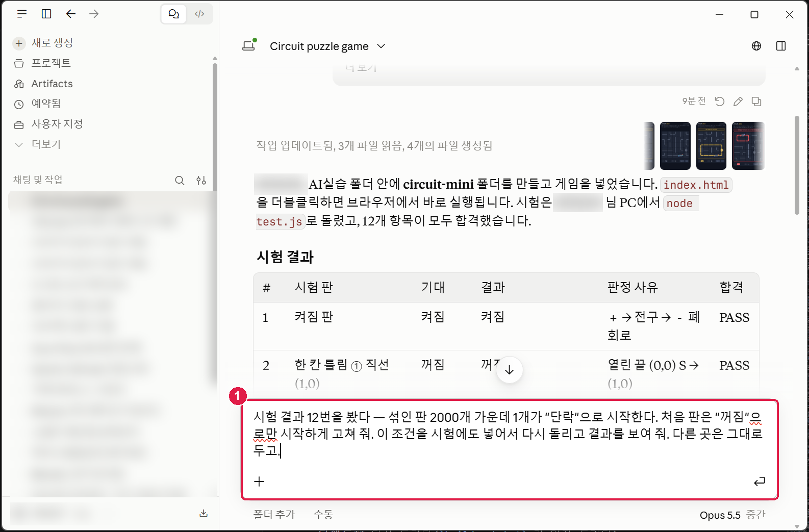Go back with the left arrow
The image size is (809, 532).
click(71, 14)
